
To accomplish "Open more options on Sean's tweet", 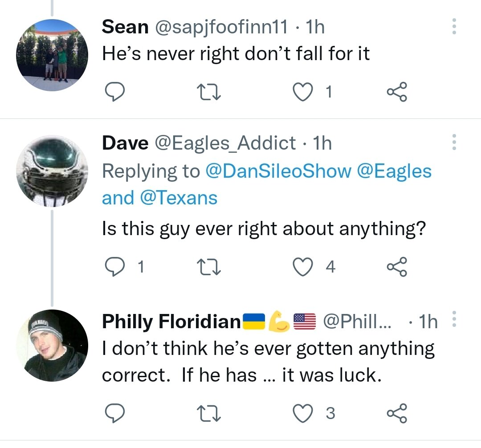I will coord(454,27).
